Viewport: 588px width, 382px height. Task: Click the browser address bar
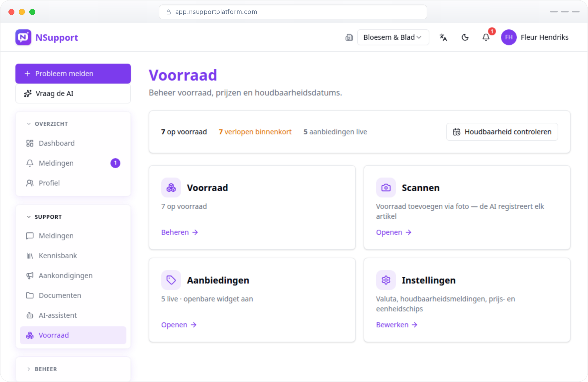pyautogui.click(x=293, y=12)
